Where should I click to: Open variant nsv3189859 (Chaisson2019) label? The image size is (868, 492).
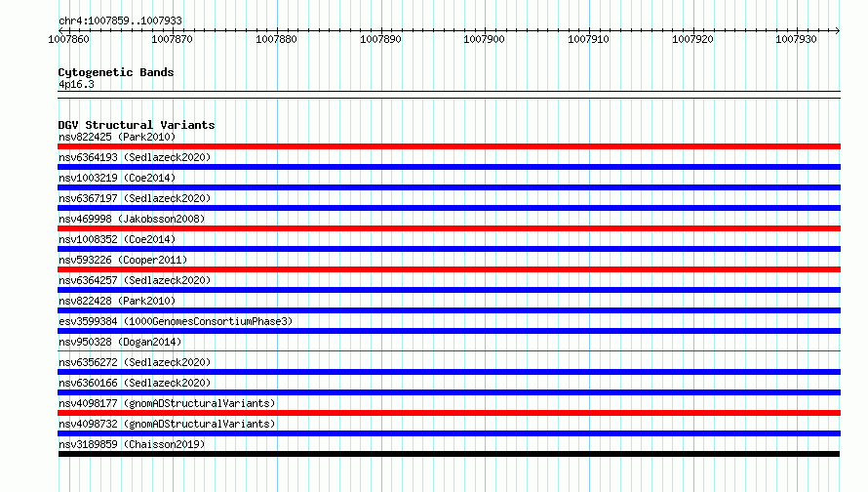[x=132, y=444]
